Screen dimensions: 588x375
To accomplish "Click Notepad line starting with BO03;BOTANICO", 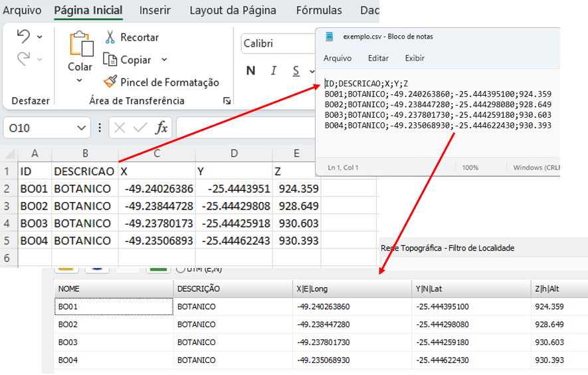I will point(438,115).
